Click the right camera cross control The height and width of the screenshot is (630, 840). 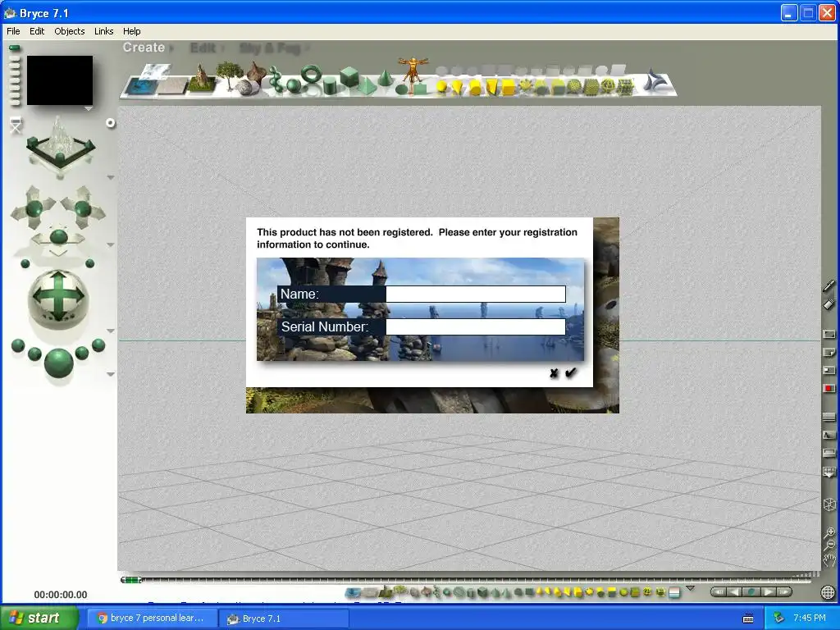point(83,208)
